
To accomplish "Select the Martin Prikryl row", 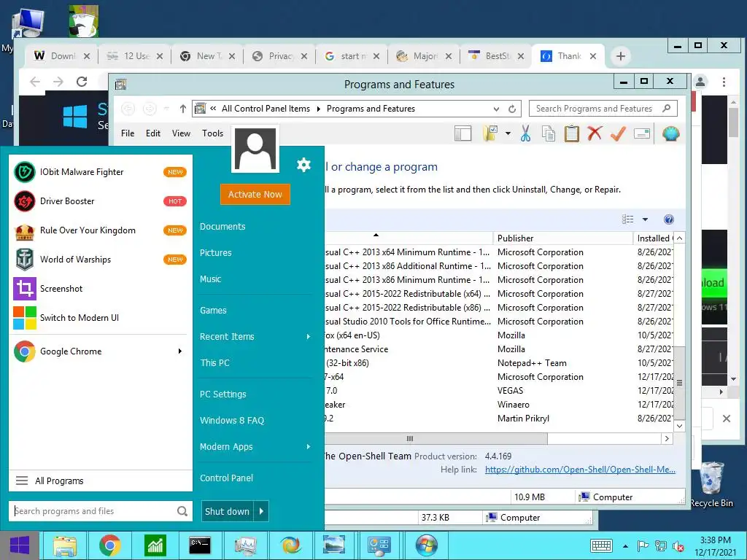I will coord(499,419).
